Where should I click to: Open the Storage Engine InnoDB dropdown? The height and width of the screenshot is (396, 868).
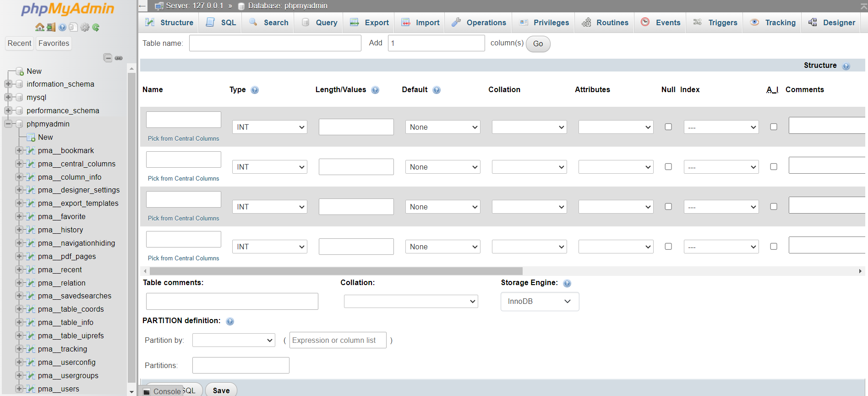[x=540, y=302]
